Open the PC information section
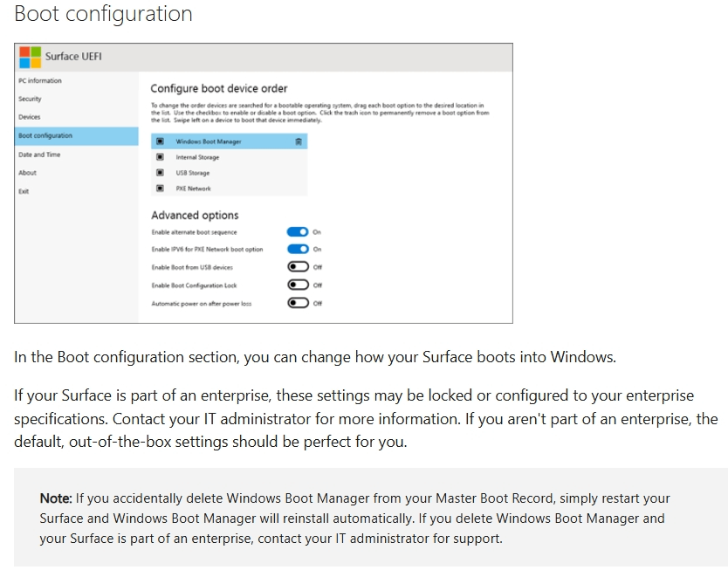This screenshot has height=577, width=728. click(40, 81)
